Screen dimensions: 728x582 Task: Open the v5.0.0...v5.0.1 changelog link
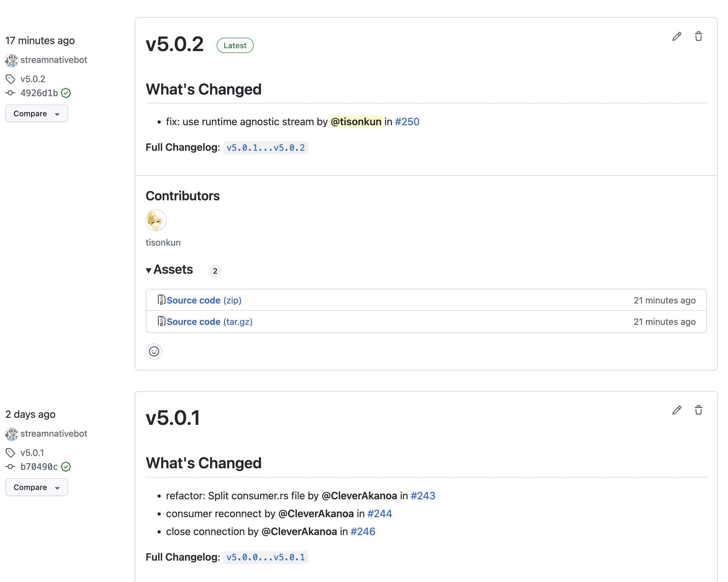pyautogui.click(x=265, y=557)
